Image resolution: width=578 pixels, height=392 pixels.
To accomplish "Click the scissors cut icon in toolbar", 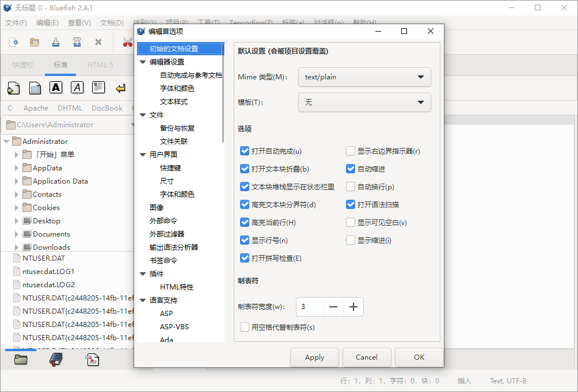I will tap(128, 42).
